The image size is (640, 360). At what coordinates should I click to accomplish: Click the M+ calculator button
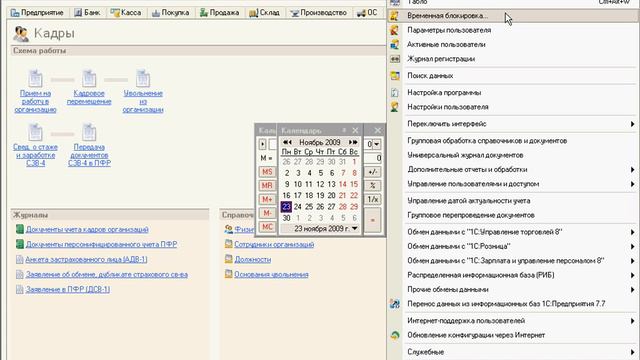click(267, 199)
